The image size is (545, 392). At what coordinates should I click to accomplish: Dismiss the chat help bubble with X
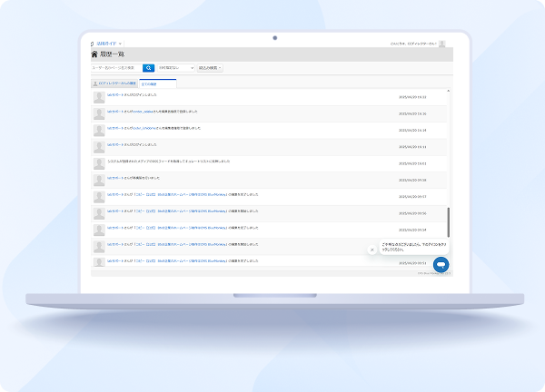pyautogui.click(x=372, y=250)
